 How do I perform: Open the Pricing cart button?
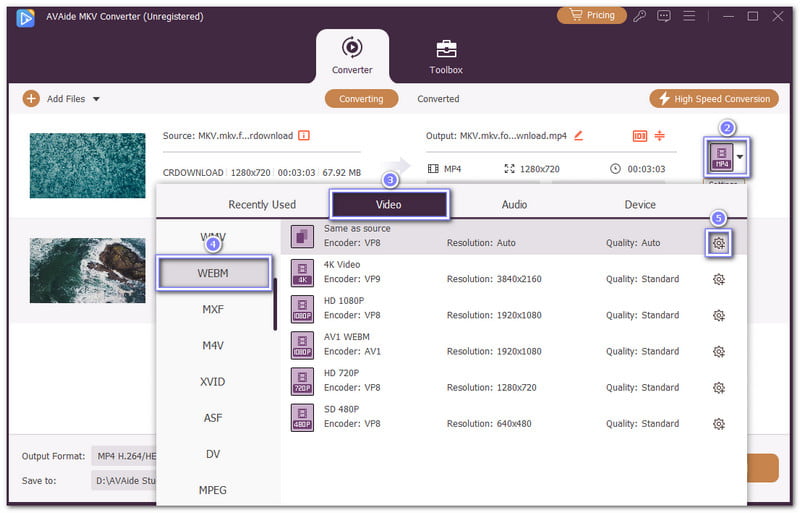click(591, 15)
